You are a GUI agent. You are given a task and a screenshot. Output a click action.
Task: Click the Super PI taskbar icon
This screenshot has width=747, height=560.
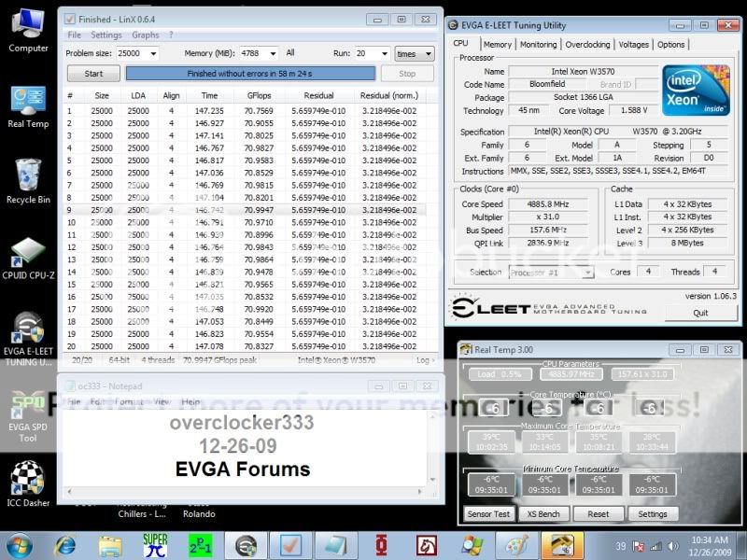click(155, 544)
